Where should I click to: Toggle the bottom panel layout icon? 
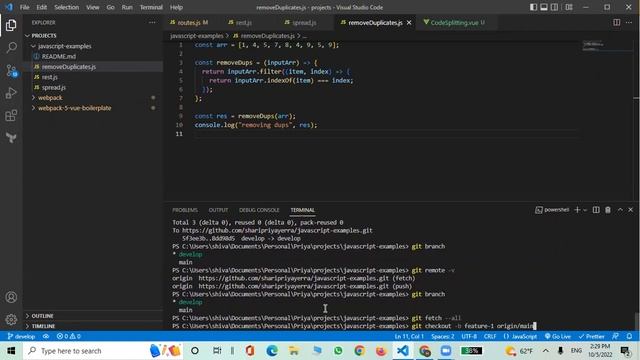point(544,7)
